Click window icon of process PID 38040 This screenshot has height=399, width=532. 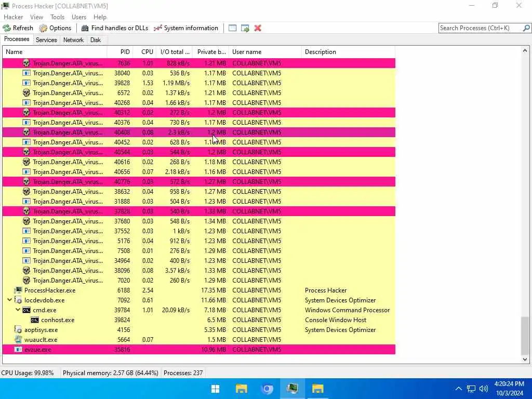26,73
